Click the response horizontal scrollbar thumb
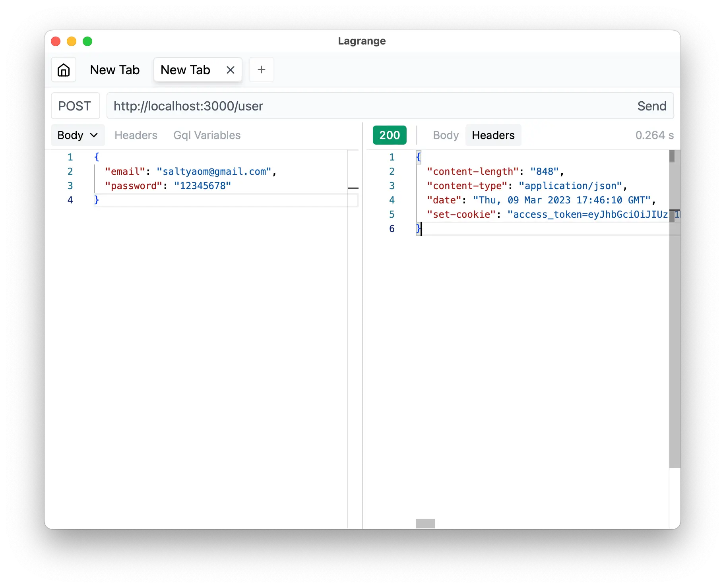This screenshot has height=588, width=725. click(425, 524)
